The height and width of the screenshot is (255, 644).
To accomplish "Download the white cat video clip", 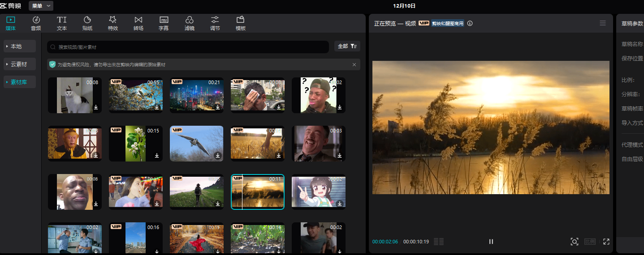I will click(96, 107).
